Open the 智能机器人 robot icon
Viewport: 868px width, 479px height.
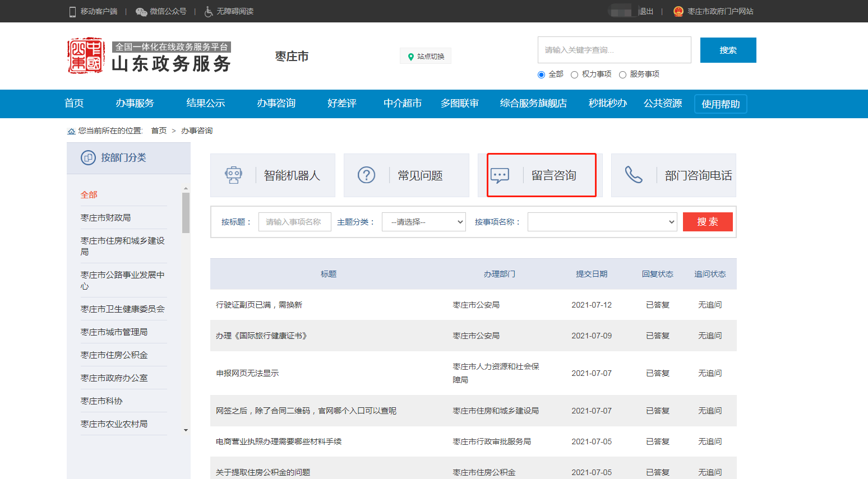233,175
